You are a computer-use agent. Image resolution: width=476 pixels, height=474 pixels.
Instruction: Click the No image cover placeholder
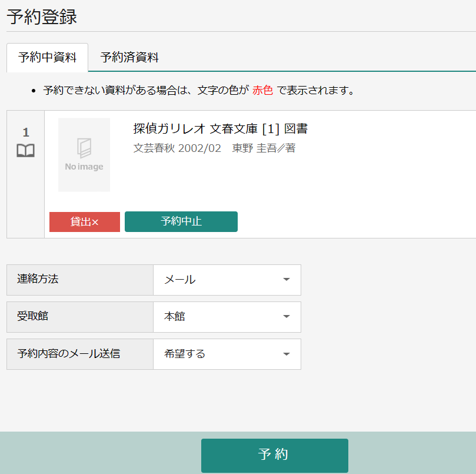[84, 154]
